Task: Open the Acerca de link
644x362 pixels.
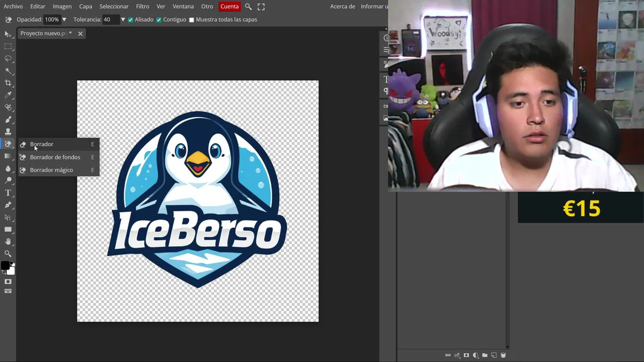Action: tap(343, 7)
